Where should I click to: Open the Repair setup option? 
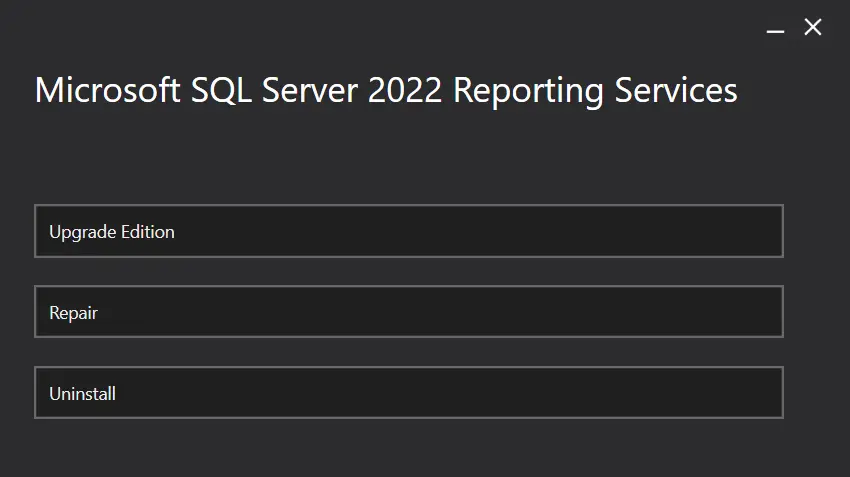pyautogui.click(x=409, y=312)
